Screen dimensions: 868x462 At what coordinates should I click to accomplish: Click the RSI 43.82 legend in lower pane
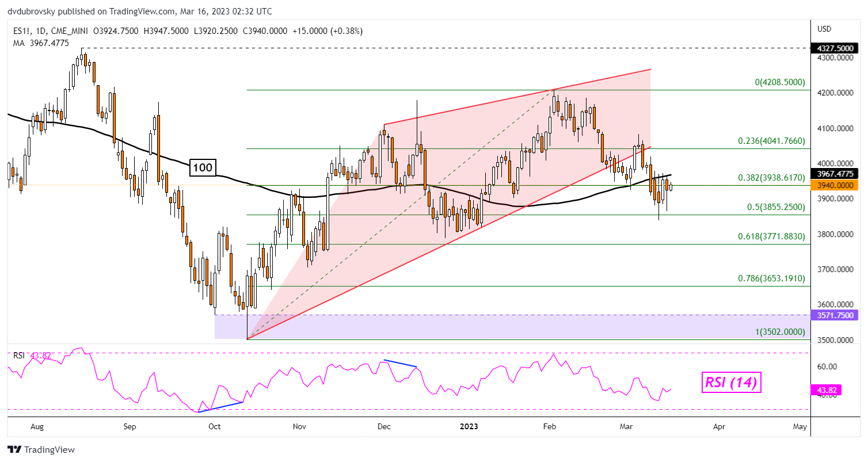coord(31,356)
